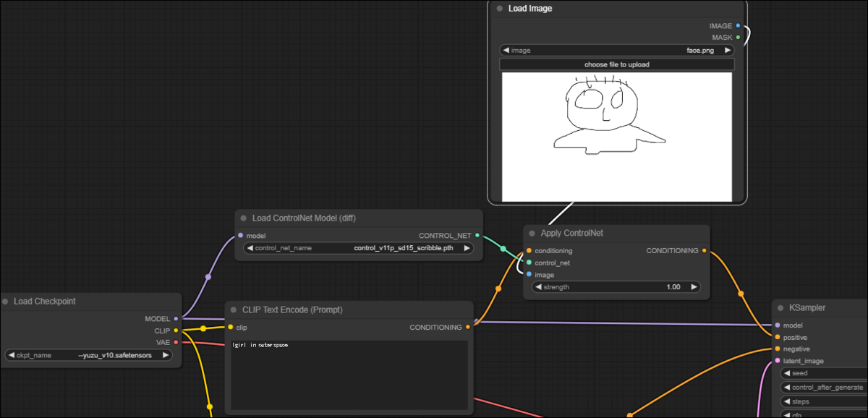Collapse the KSampler node dot

click(780, 308)
